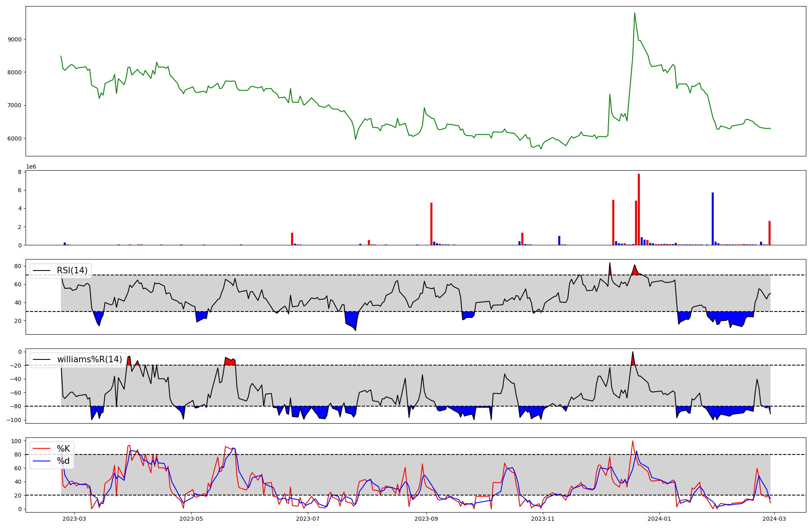
Task: Click the 9000 price axis tick label
Action: (15, 39)
